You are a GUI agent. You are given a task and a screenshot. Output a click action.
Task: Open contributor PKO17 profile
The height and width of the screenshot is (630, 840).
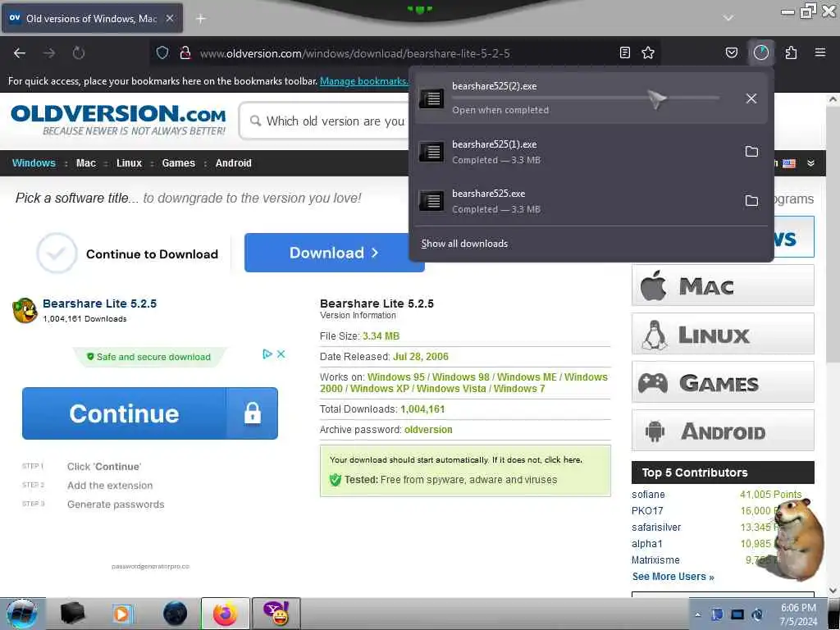tap(647, 511)
